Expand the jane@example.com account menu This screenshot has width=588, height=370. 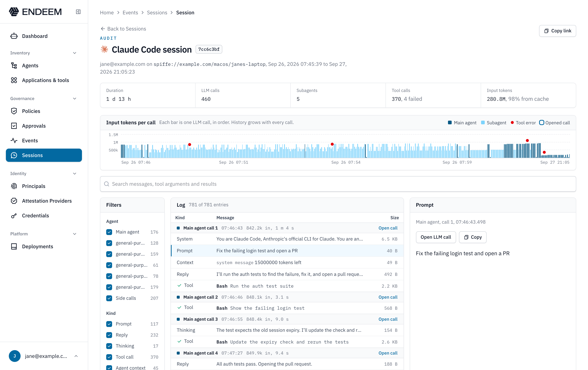pos(76,356)
